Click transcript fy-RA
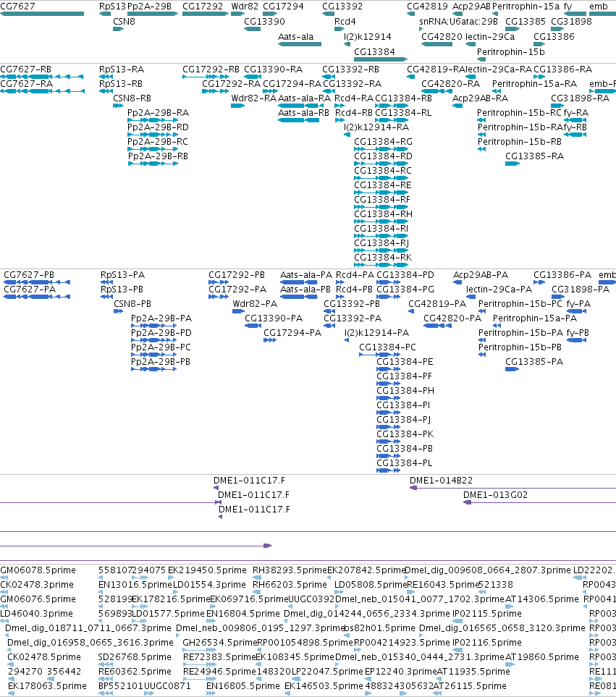Image resolution: width=616 pixels, height=697 pixels. (576, 113)
